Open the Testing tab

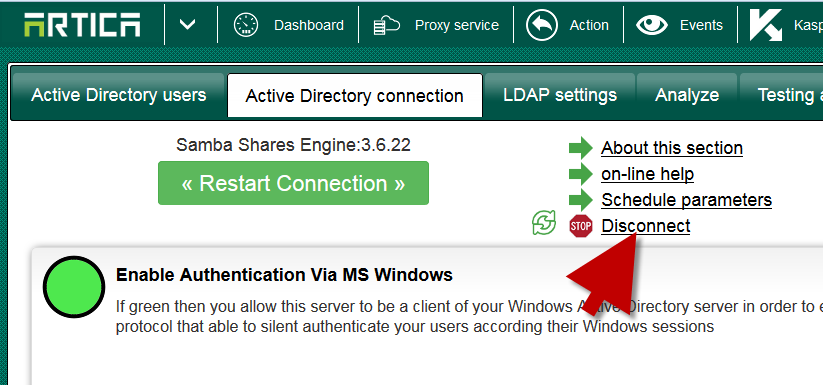point(782,95)
